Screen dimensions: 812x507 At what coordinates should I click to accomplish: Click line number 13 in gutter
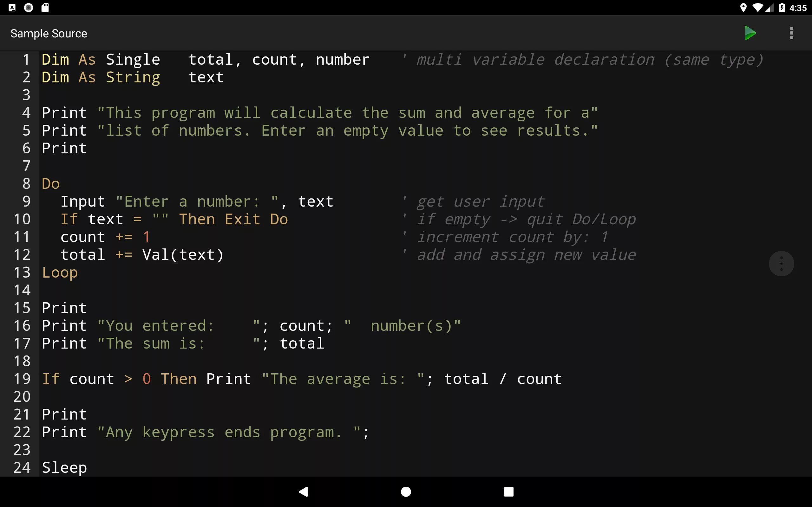[x=22, y=273]
